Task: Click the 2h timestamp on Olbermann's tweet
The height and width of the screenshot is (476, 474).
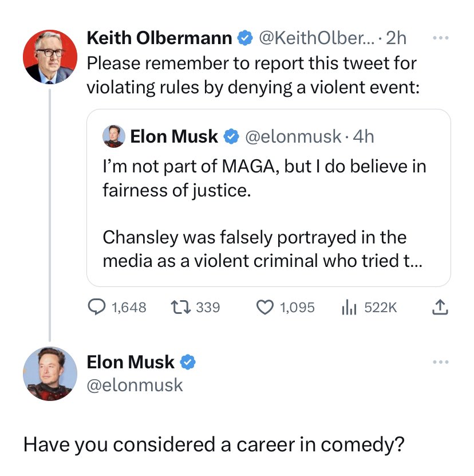Action: point(396,38)
